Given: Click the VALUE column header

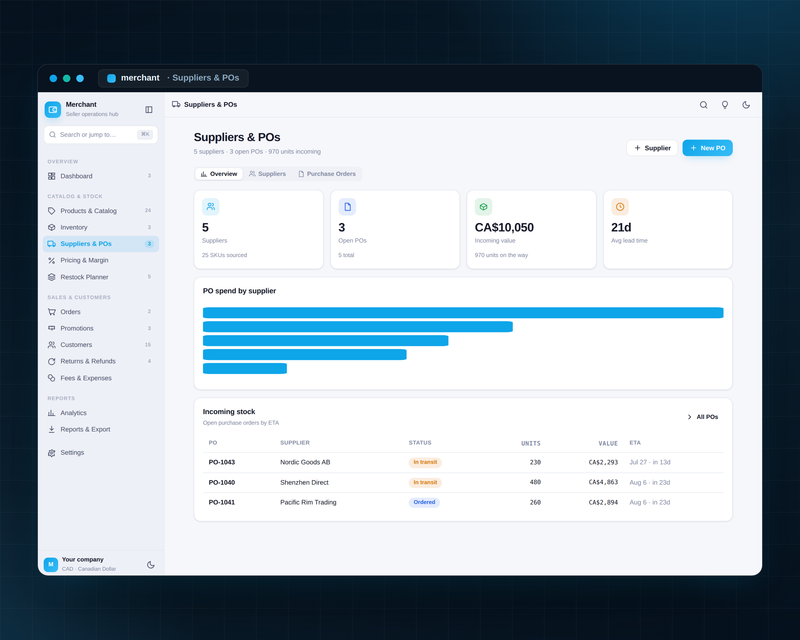Looking at the screenshot, I should click(x=608, y=444).
